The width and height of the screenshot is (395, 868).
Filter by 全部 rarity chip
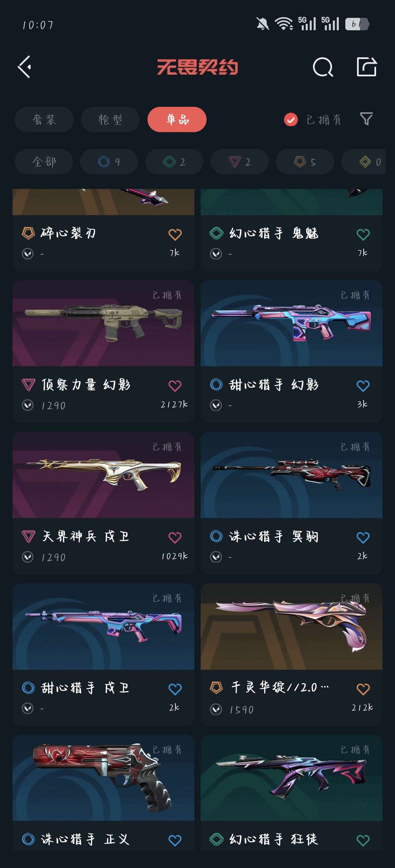pos(44,162)
